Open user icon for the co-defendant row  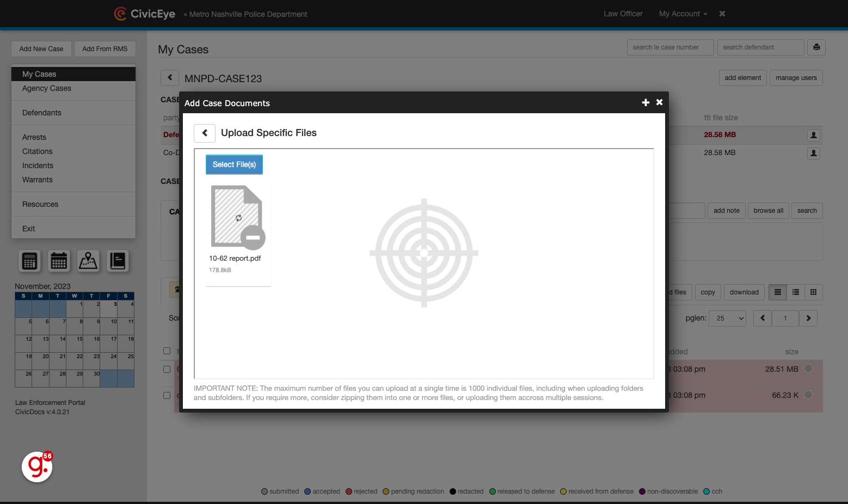coord(814,153)
